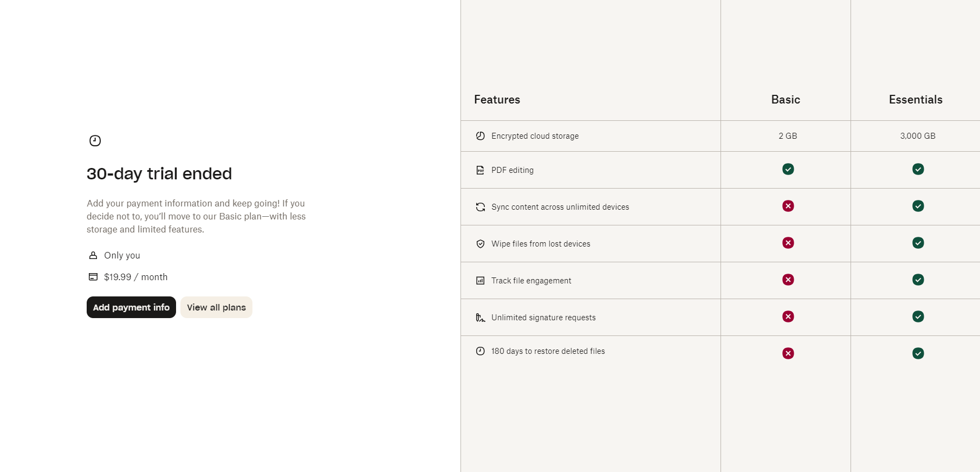
Task: Select the 3,000 GB storage value for Essentials
Action: pos(918,136)
